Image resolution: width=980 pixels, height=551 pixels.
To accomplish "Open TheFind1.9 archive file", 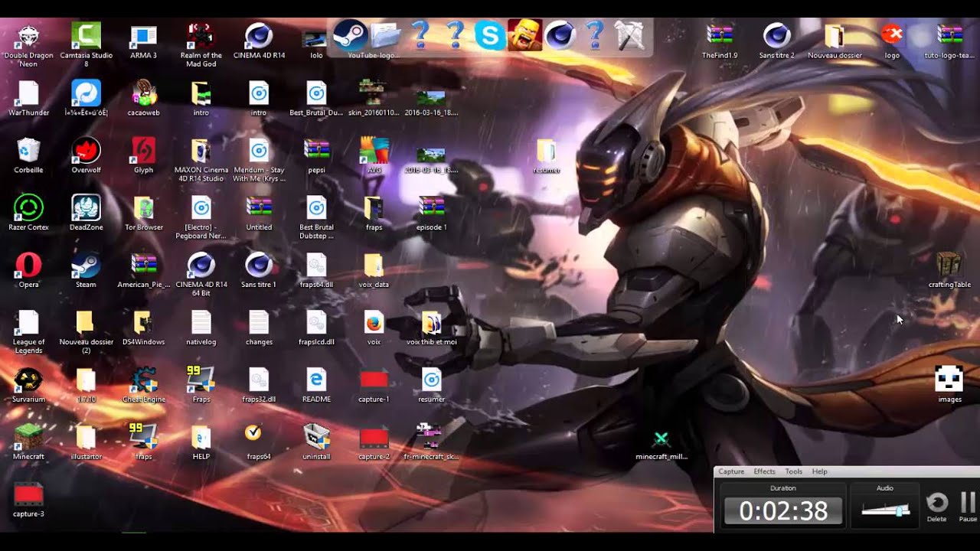I will click(720, 36).
